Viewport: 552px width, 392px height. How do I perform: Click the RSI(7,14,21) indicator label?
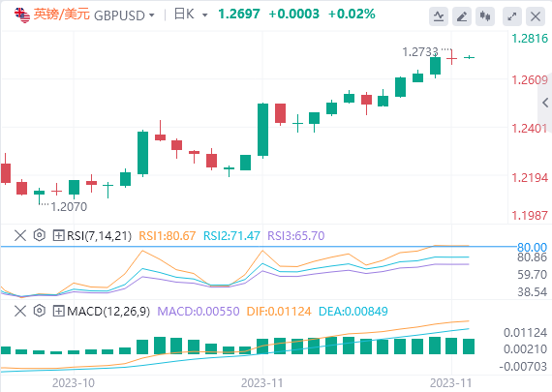99,235
